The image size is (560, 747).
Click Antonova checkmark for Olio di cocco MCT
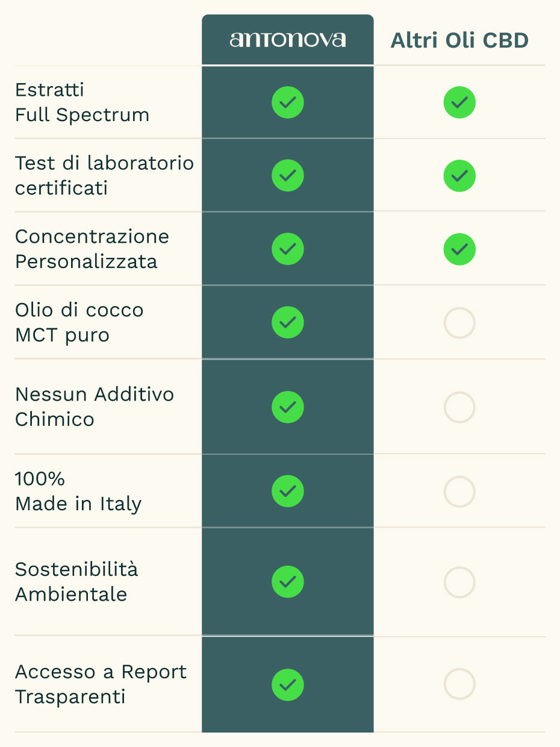pos(288,322)
